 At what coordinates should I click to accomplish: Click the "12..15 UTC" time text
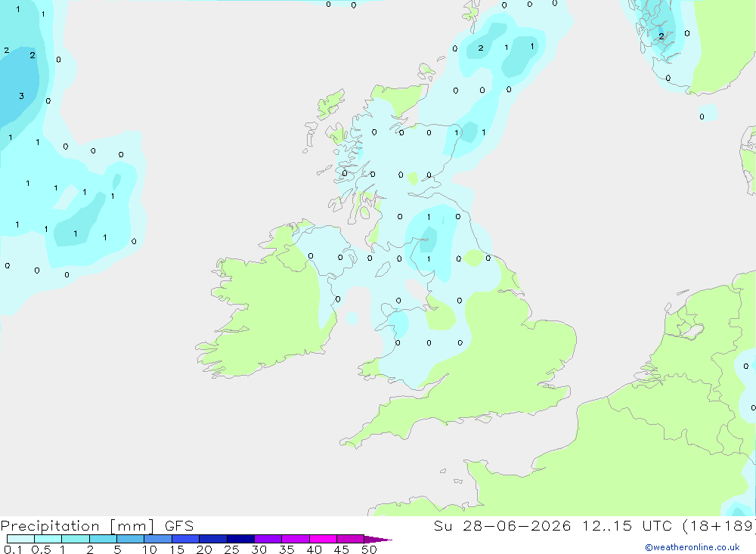(x=627, y=526)
